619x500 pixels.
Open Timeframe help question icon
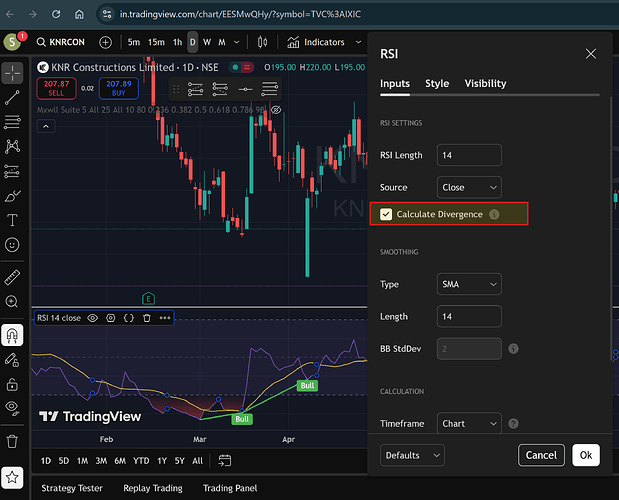pyautogui.click(x=513, y=423)
